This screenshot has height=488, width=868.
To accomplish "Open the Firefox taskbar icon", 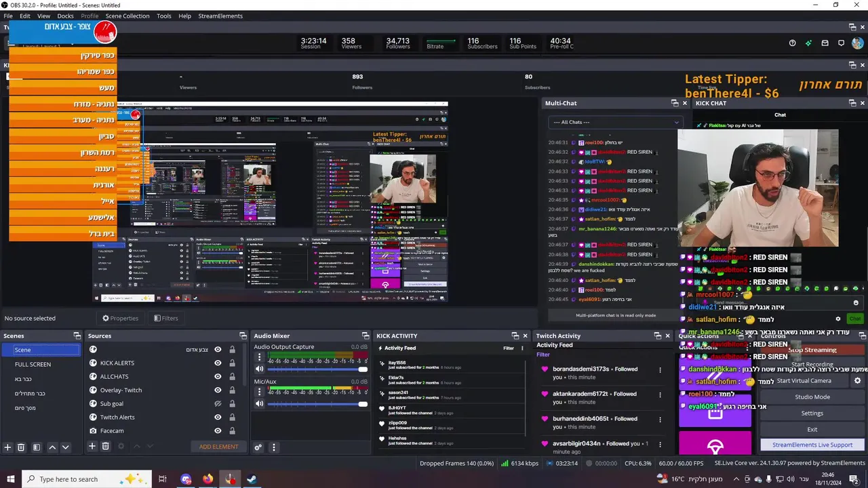I will coord(208,479).
